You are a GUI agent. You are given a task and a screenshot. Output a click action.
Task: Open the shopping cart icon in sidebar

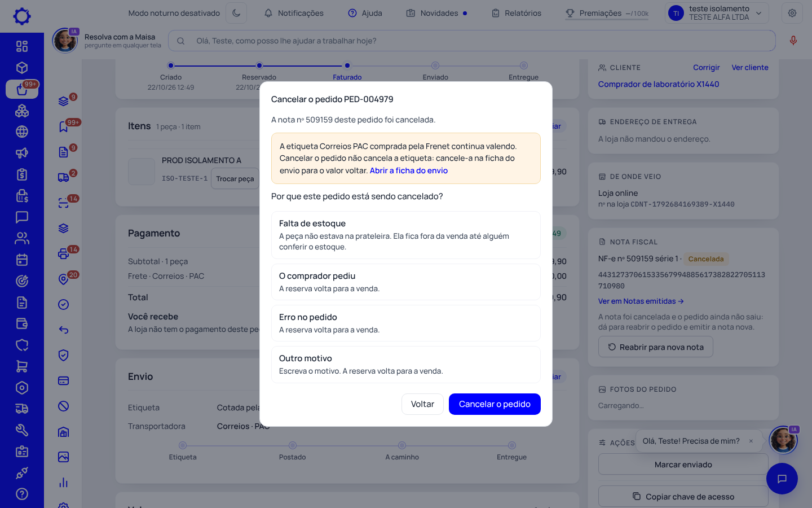click(x=22, y=366)
